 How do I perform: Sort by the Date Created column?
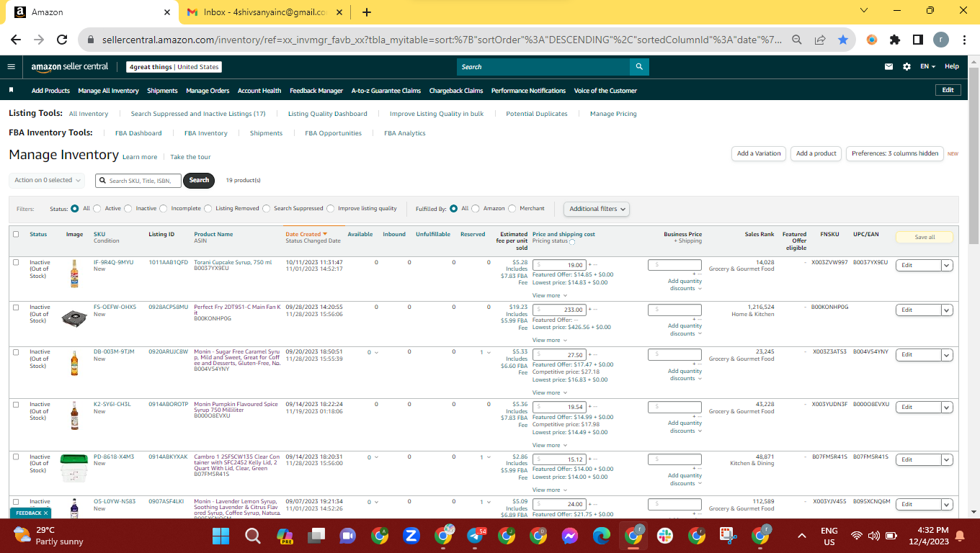306,234
